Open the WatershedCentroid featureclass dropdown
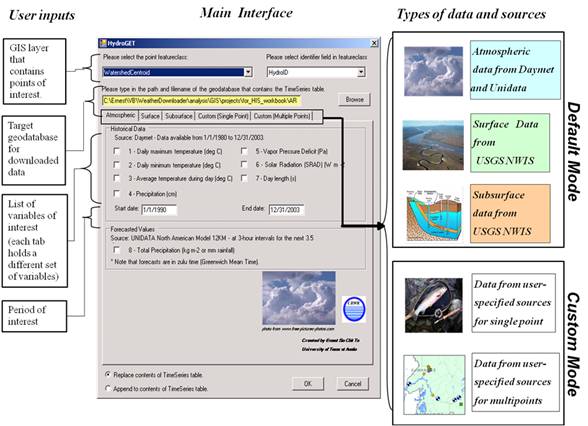The width and height of the screenshot is (588, 426). [248, 72]
